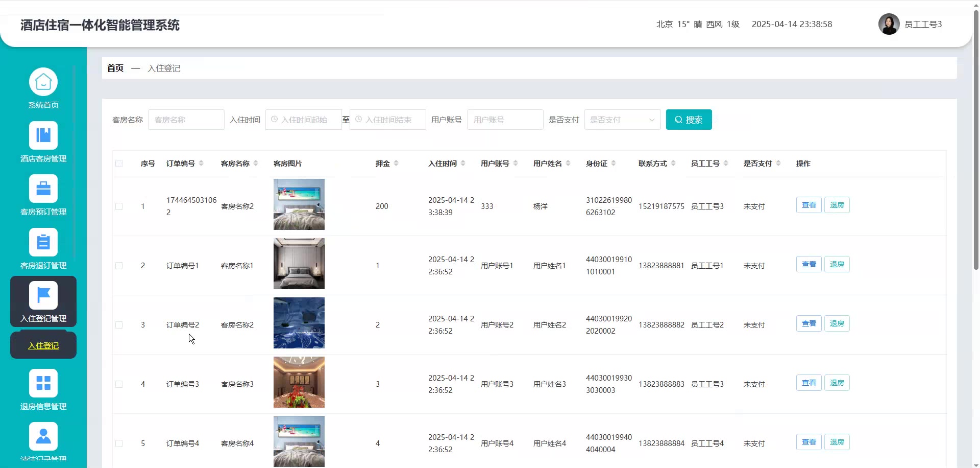This screenshot has height=468, width=980.
Task: Click the 搜索 search button
Action: pyautogui.click(x=689, y=120)
